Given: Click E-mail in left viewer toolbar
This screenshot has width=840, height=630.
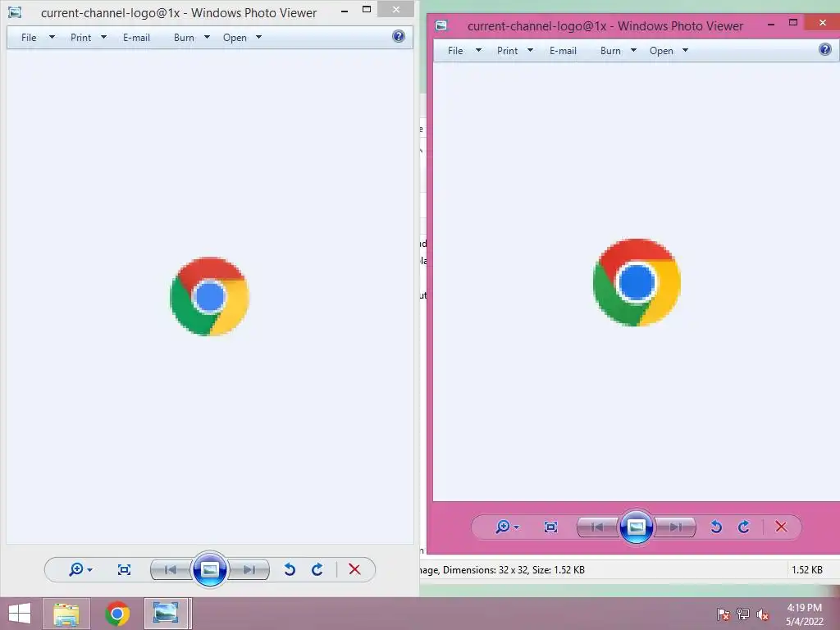Looking at the screenshot, I should [x=137, y=38].
